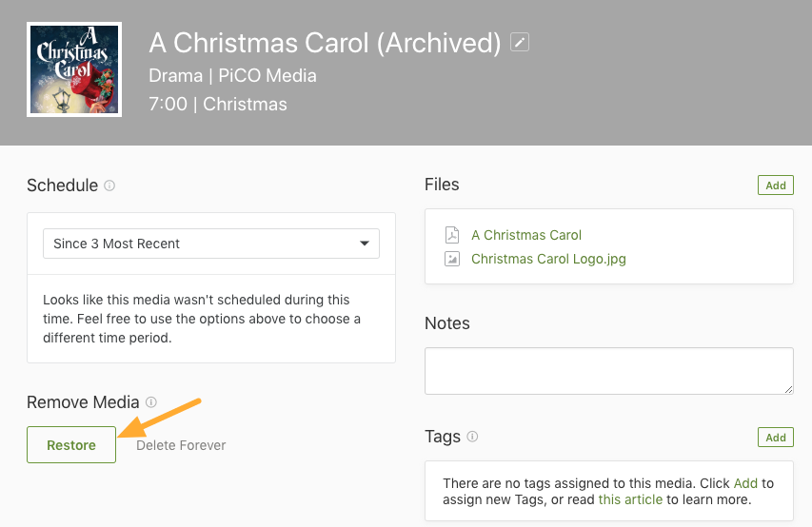Click the dropdown arrow in the Schedule selector
This screenshot has width=812, height=527.
tap(365, 244)
